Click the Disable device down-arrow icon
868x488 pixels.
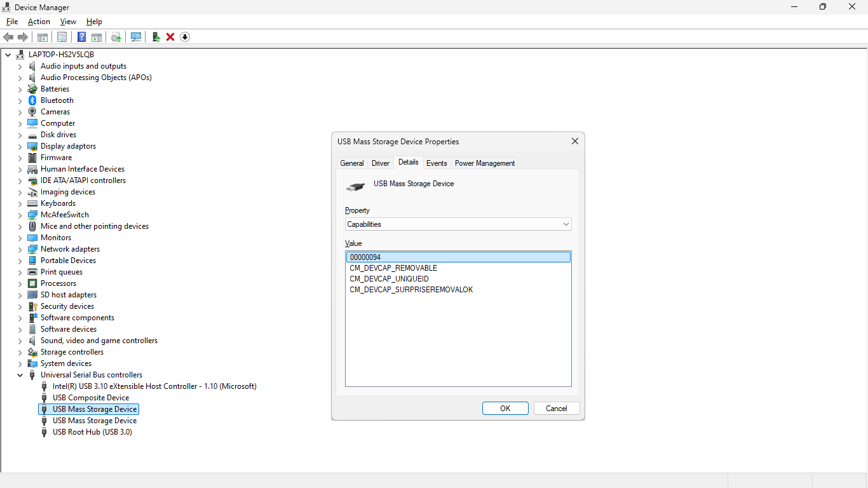[185, 37]
